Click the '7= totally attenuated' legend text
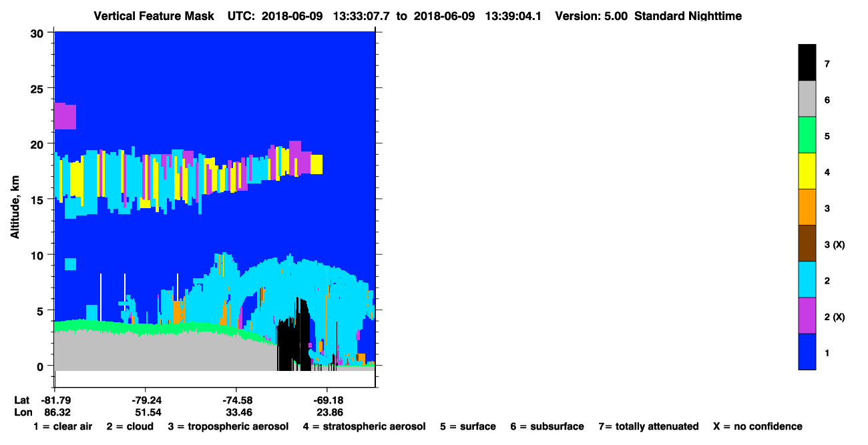 [x=649, y=426]
